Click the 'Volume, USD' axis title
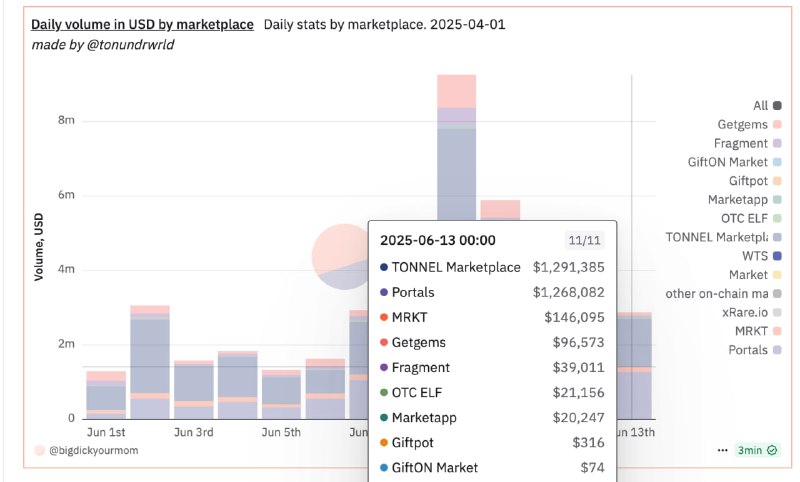Screen dimensions: 800x482 (x=39, y=247)
